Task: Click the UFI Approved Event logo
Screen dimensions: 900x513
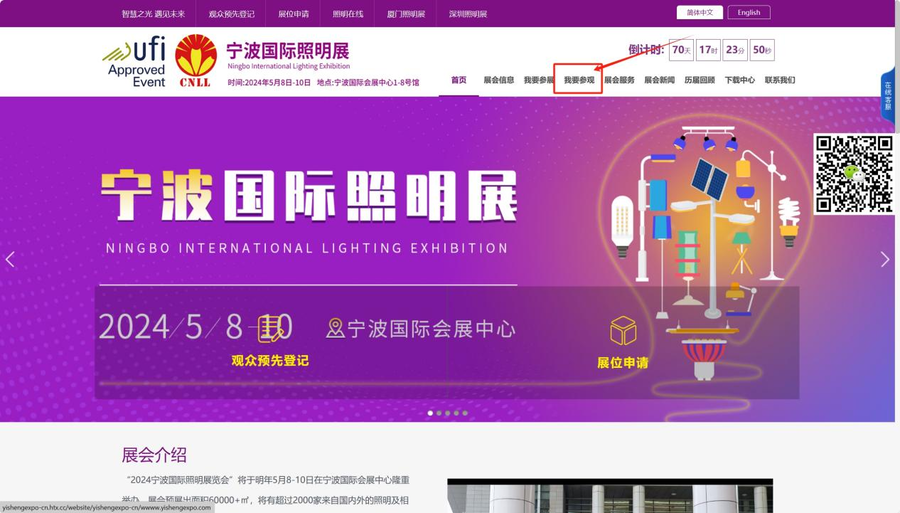Action: point(134,62)
